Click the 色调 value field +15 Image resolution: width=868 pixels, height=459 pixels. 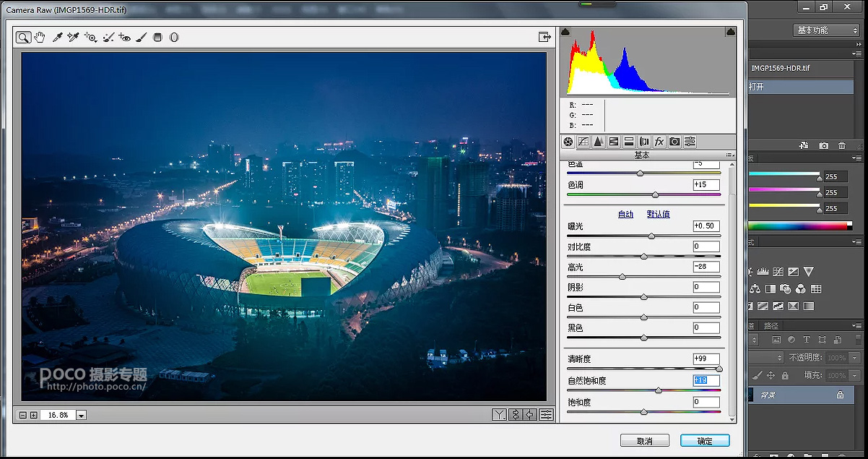[x=706, y=185]
